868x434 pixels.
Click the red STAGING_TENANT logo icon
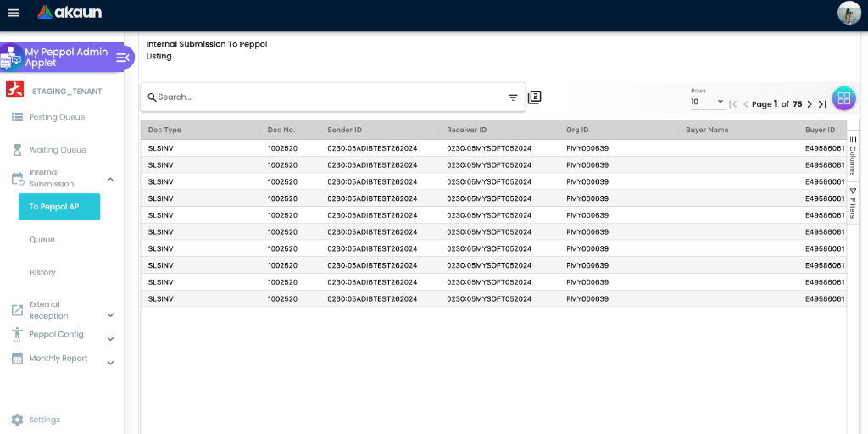point(14,89)
